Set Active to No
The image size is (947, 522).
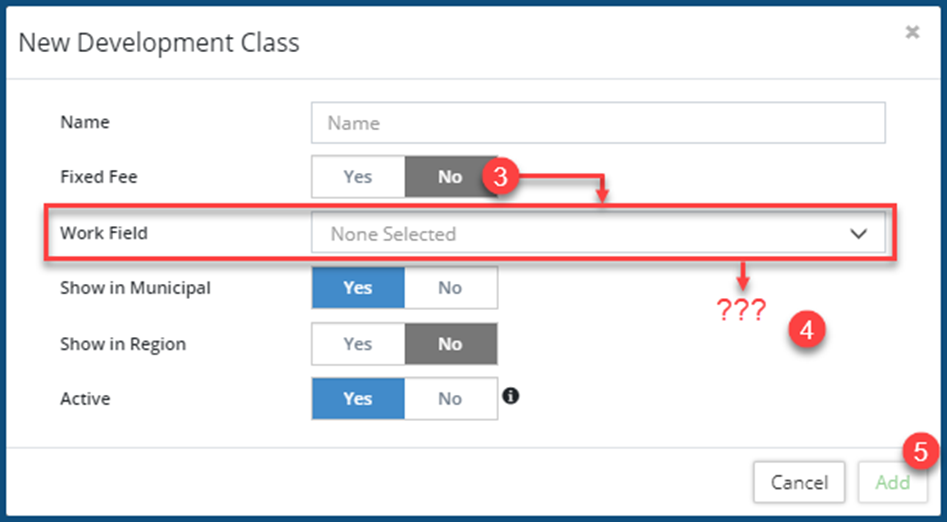point(450,398)
